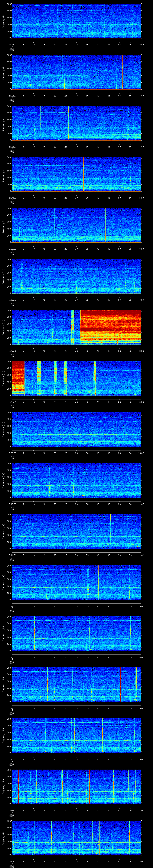153x868 pixels.
Task: Click the 13:00 end-of-axis label
Action: click(141, 606)
